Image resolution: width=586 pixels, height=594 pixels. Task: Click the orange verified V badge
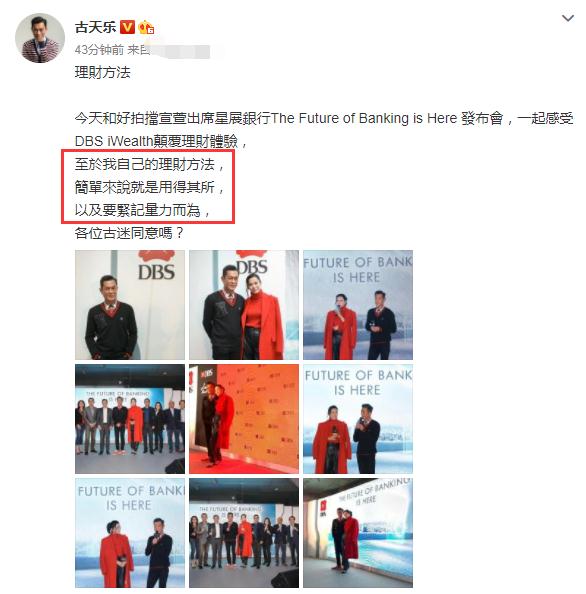click(127, 27)
